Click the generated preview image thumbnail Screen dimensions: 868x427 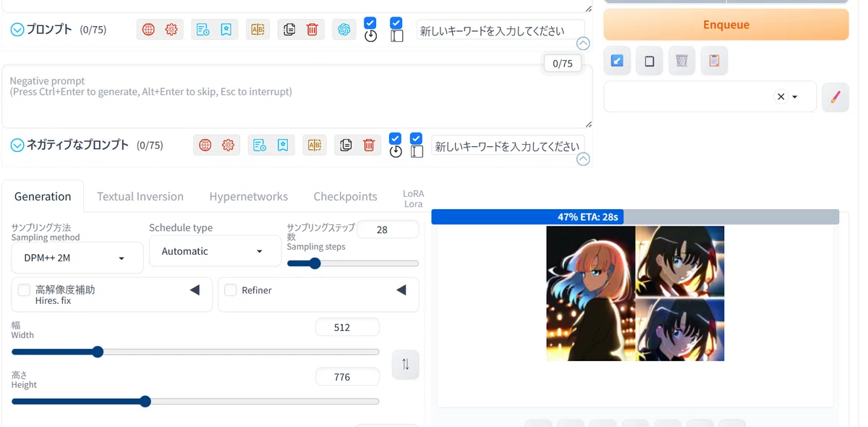635,293
